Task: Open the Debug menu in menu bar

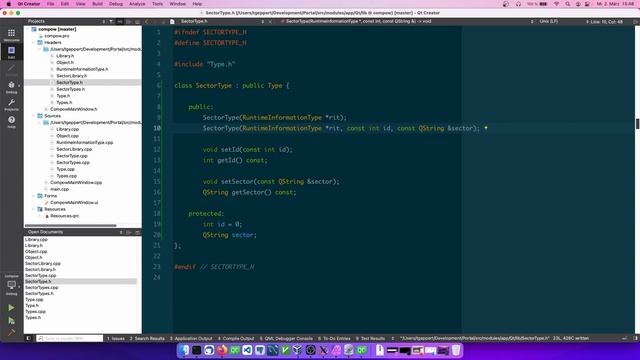Action: 116,4
